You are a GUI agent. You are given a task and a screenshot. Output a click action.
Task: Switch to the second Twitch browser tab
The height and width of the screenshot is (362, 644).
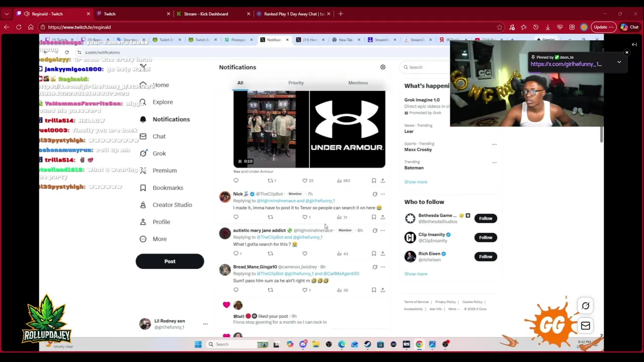(132, 14)
